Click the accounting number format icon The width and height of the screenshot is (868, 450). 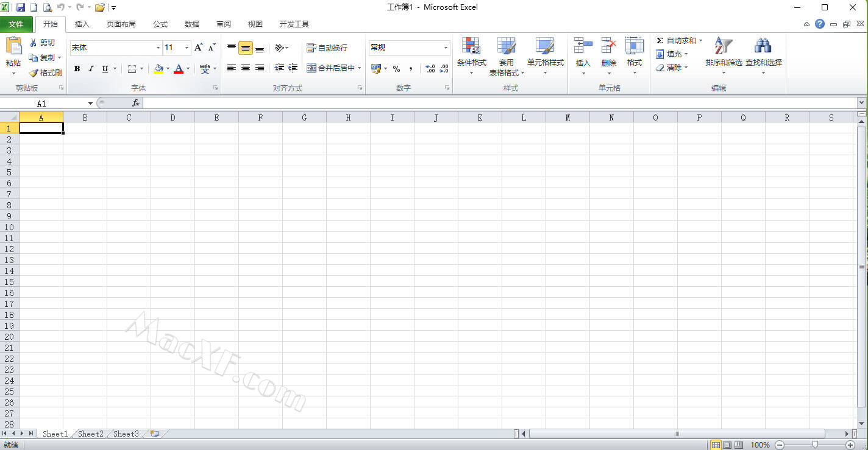coord(376,69)
